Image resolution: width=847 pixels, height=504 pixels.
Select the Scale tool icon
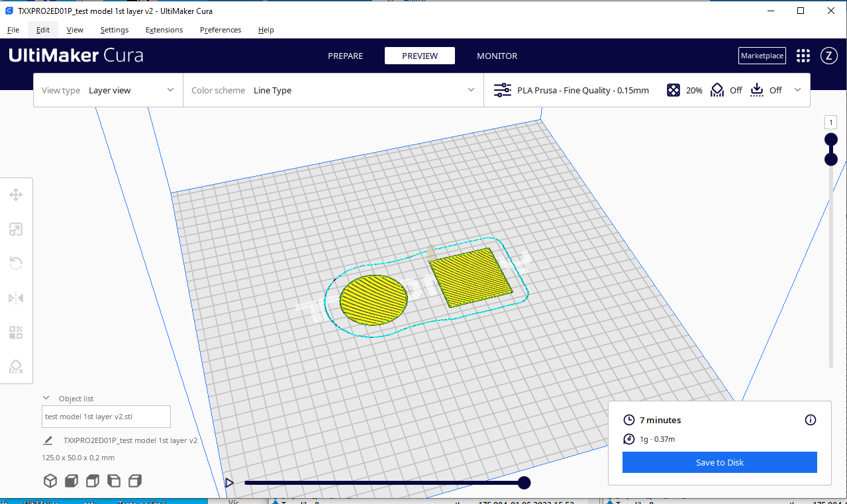(16, 229)
